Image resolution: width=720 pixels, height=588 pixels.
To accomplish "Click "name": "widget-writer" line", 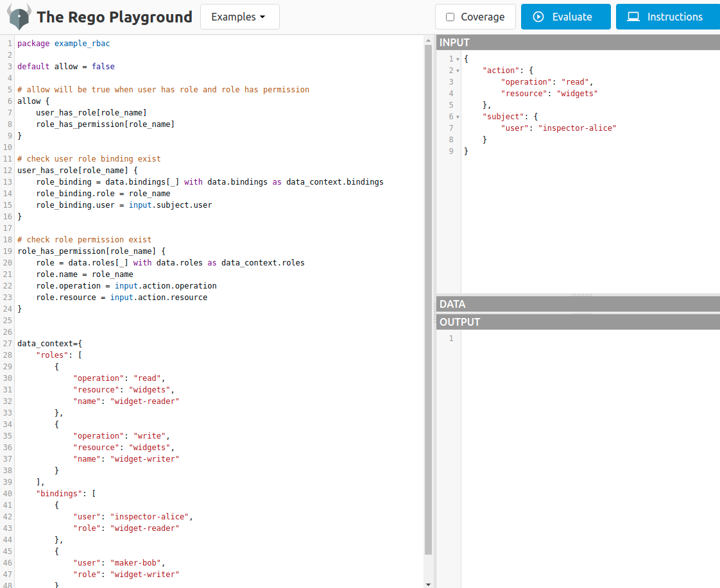I will [x=126, y=459].
